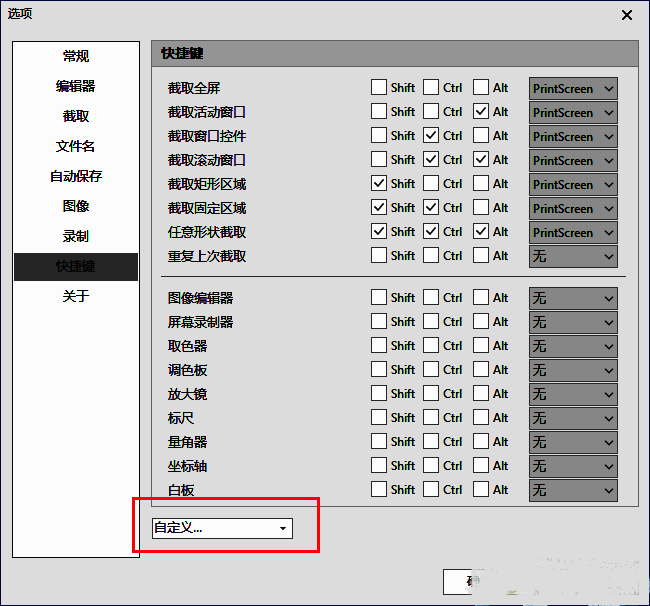650x606 pixels.
Task: Uncheck Shift for 截取矩形区域
Action: click(x=379, y=184)
